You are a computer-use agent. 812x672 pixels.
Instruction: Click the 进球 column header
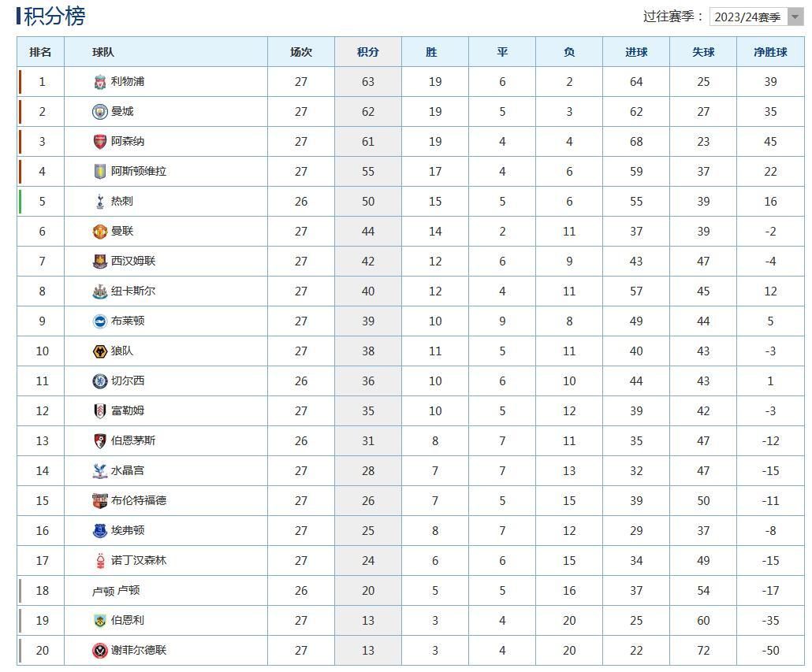coord(636,52)
